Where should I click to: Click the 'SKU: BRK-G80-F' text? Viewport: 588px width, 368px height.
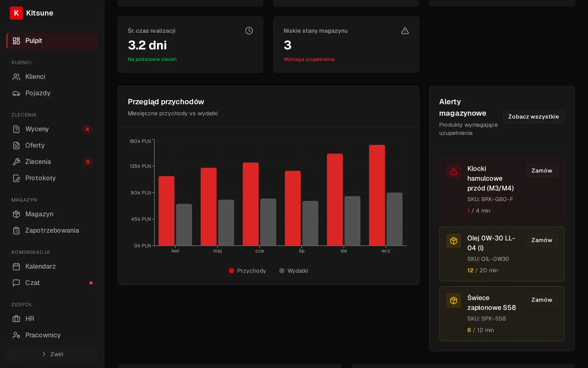tap(490, 199)
